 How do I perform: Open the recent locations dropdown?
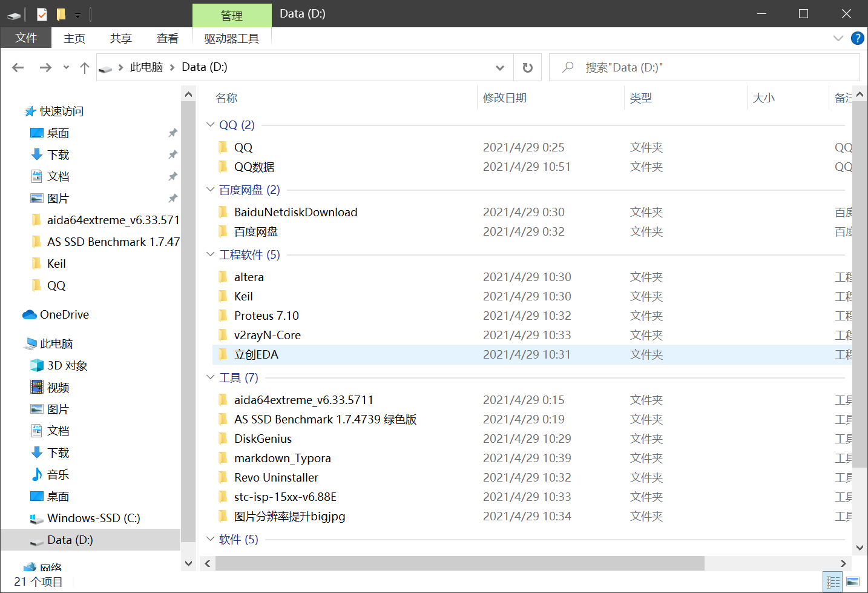tap(66, 68)
